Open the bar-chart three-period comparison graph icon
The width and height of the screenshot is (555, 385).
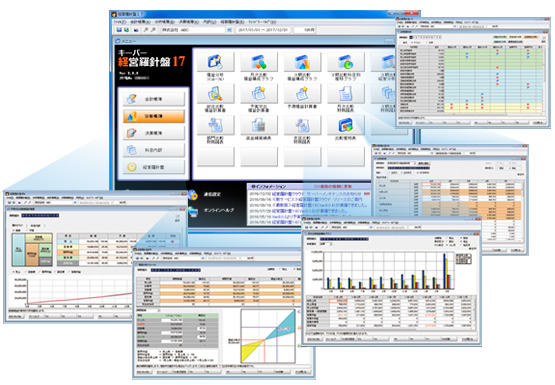coord(302,62)
